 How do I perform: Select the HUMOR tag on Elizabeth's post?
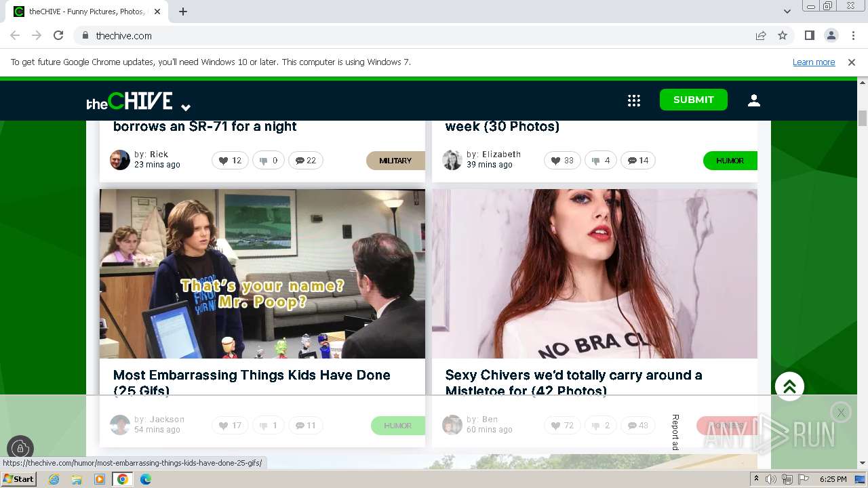[x=730, y=161]
